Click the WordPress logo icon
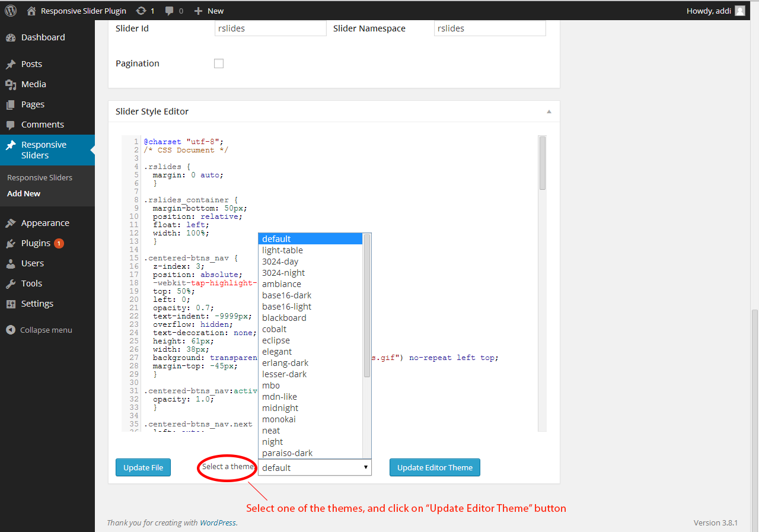The width and height of the screenshot is (759, 532). click(x=11, y=11)
